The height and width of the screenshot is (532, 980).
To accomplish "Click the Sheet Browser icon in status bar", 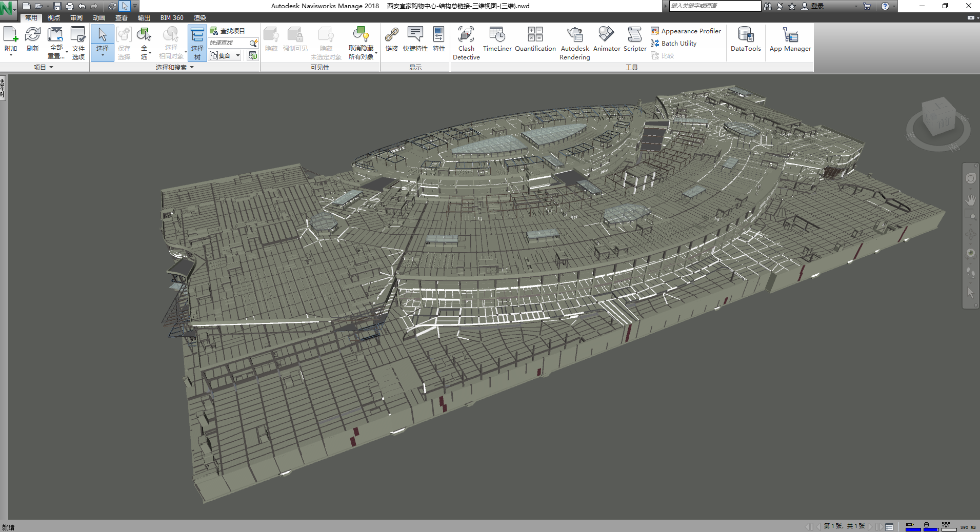I will tap(889, 526).
